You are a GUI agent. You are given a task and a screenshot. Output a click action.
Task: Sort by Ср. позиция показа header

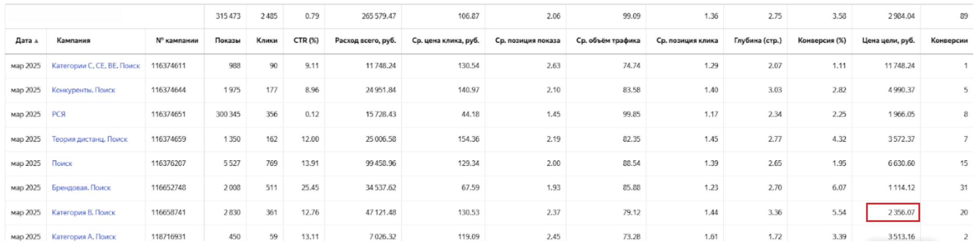coord(527,40)
